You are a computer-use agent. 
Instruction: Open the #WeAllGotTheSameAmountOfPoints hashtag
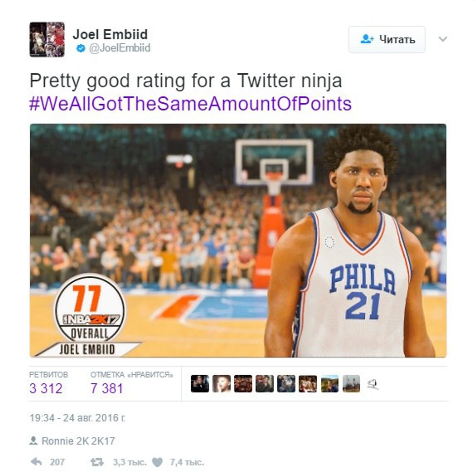(190, 104)
